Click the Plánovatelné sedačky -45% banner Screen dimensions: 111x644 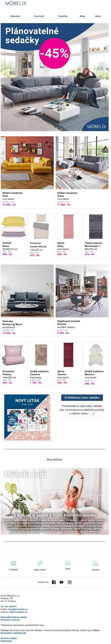(54, 77)
